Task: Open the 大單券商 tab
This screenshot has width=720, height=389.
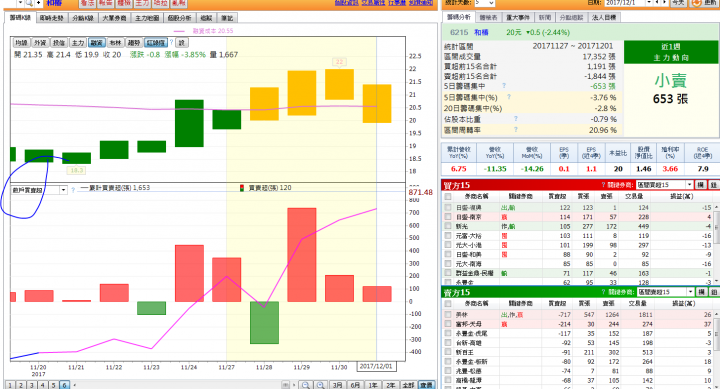Action: point(114,18)
